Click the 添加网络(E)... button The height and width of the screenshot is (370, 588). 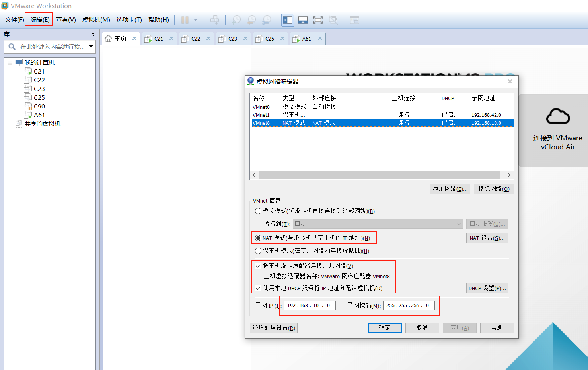450,189
